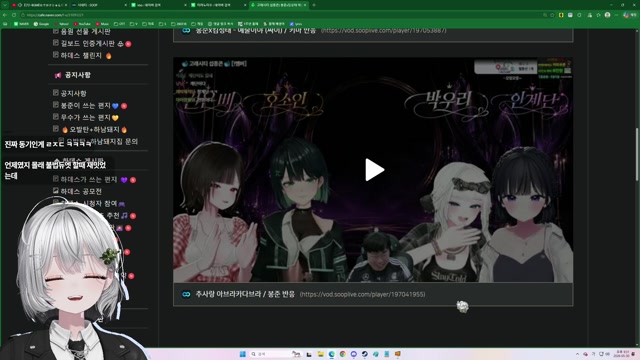Open a new browser tab

click(314, 5)
